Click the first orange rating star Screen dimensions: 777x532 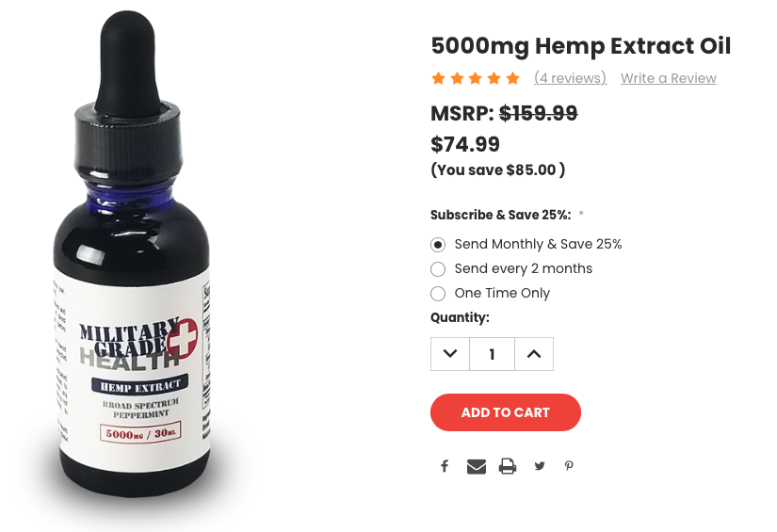coord(438,78)
